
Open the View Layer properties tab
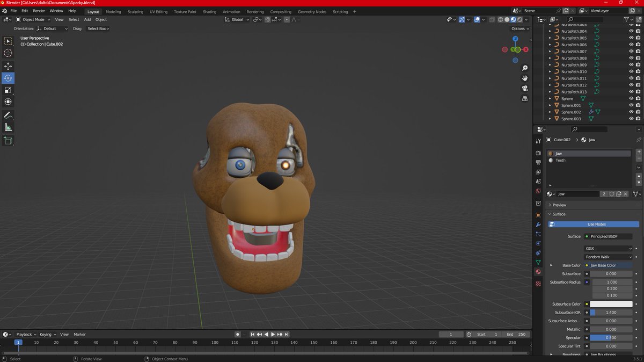coord(538,172)
